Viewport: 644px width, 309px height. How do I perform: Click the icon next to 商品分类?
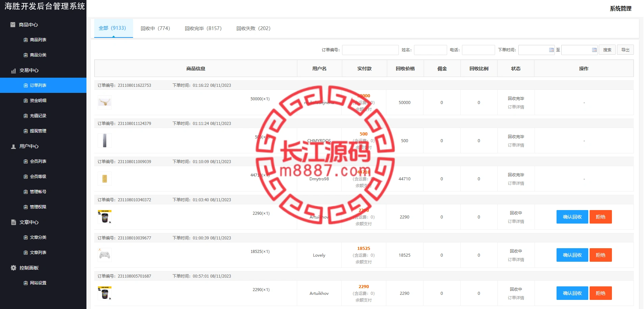(26, 55)
